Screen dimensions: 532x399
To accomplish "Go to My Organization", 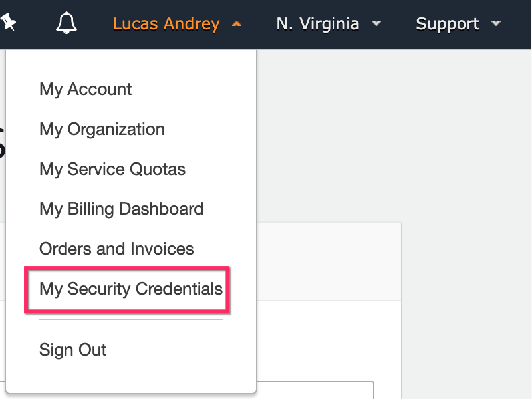I will (102, 129).
